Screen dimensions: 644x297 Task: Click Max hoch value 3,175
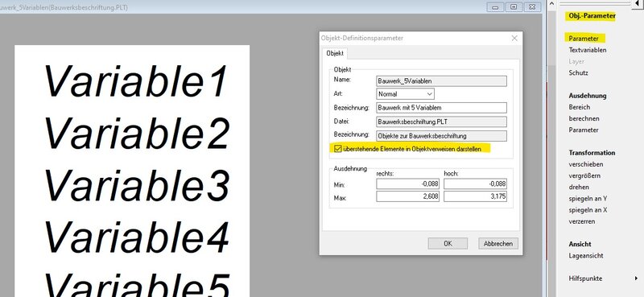475,196
